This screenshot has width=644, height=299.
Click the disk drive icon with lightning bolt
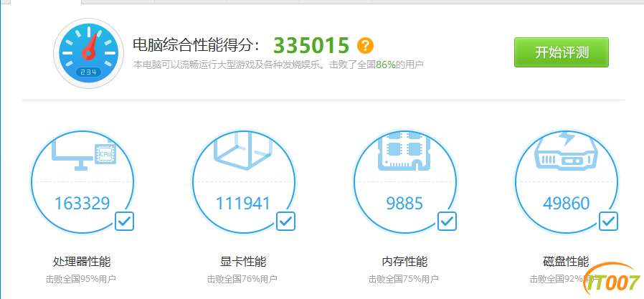point(566,151)
